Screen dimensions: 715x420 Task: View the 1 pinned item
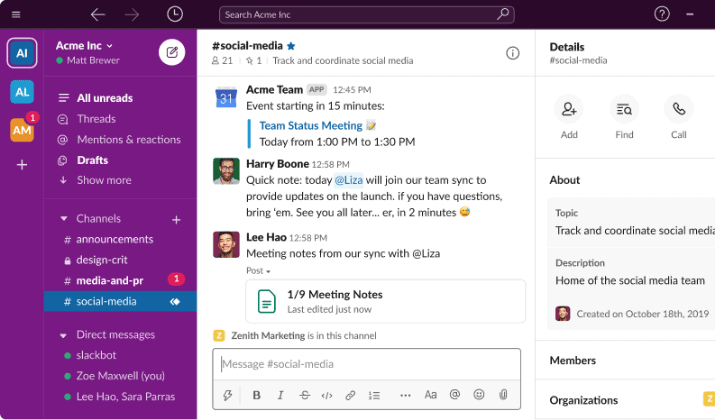click(x=254, y=61)
